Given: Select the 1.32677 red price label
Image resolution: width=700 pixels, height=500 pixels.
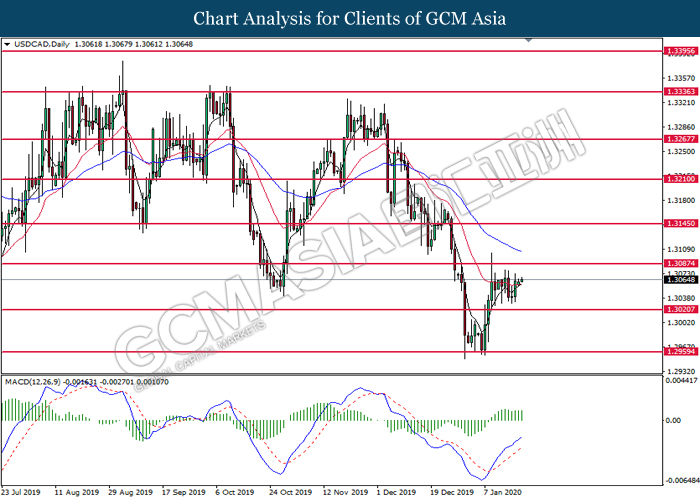Looking at the screenshot, I should [680, 139].
